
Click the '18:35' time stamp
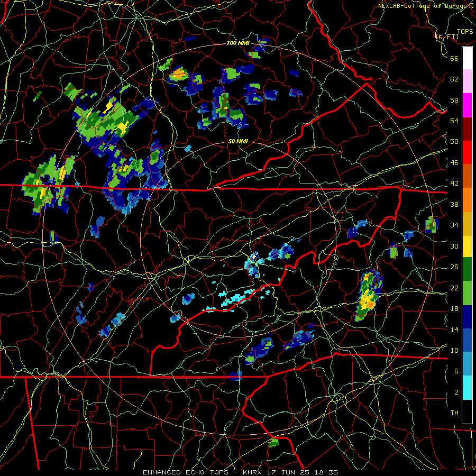(325, 472)
